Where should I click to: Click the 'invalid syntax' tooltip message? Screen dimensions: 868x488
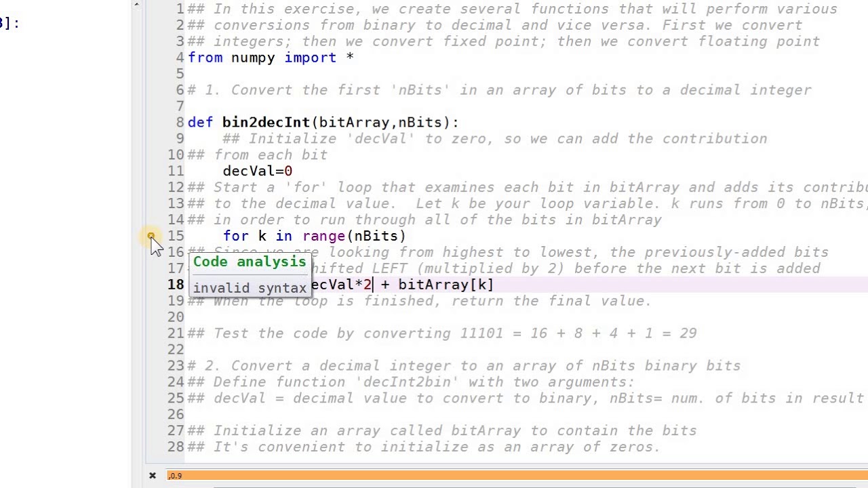pos(250,288)
